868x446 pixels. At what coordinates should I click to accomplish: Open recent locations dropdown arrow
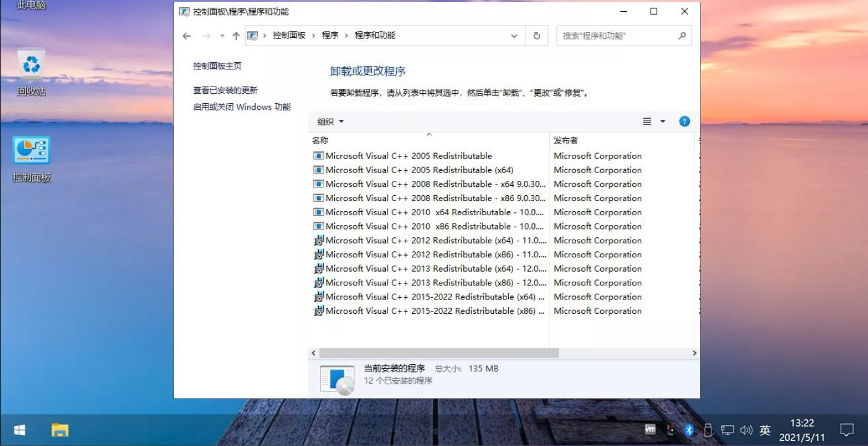[222, 36]
